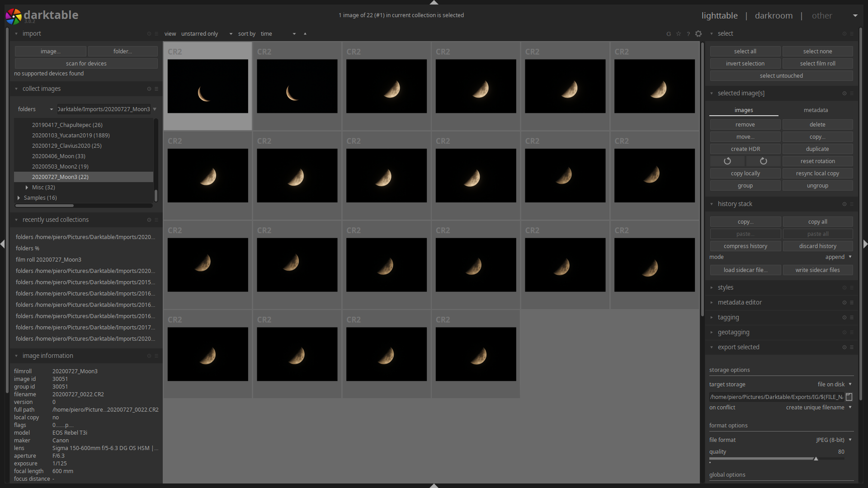Click the discard history button
The width and height of the screenshot is (868, 488).
pyautogui.click(x=817, y=245)
